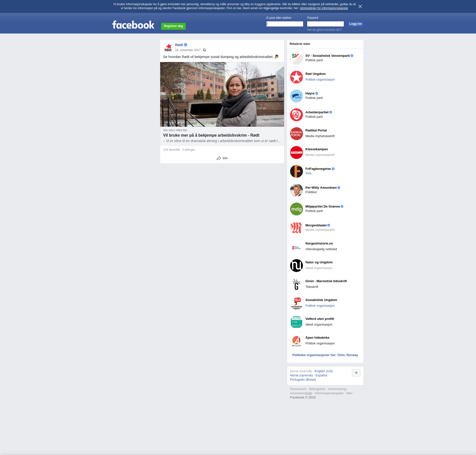The image size is (476, 455).
Task: Open the Klassekampen logo
Action: pyautogui.click(x=297, y=152)
